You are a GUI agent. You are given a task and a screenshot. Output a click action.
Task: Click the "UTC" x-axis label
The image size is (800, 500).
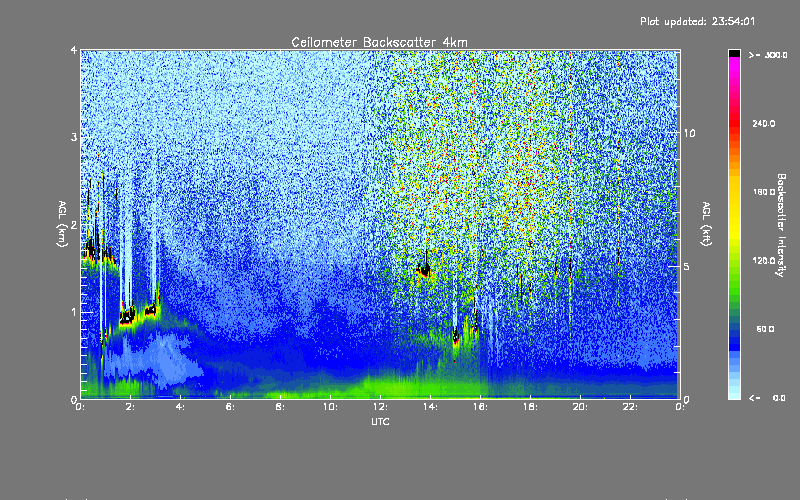[380, 421]
